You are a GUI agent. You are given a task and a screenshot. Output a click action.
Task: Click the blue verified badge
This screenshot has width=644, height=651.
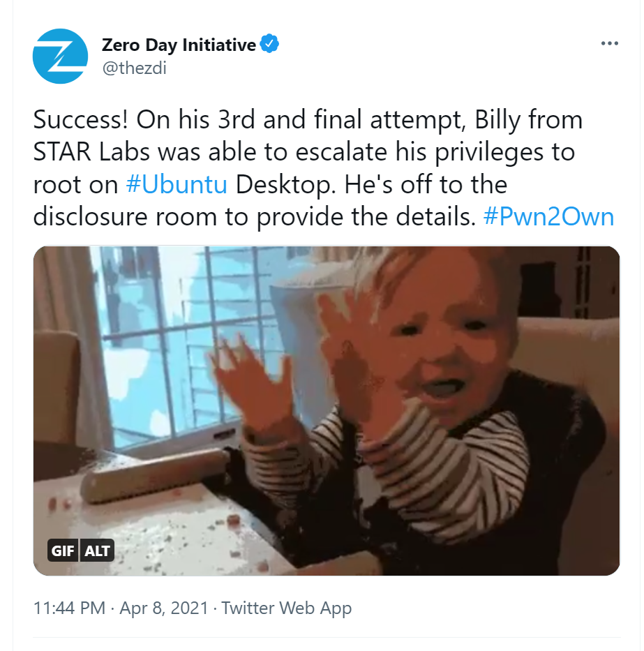click(269, 45)
